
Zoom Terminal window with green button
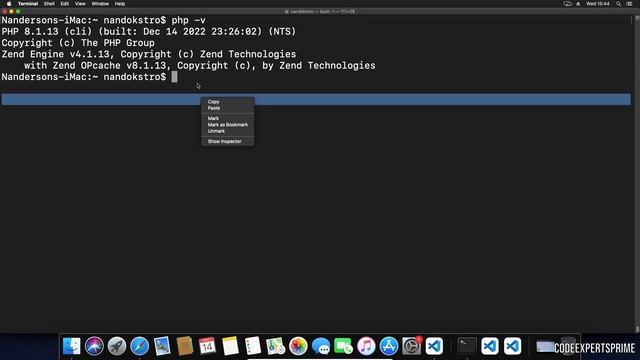point(18,11)
